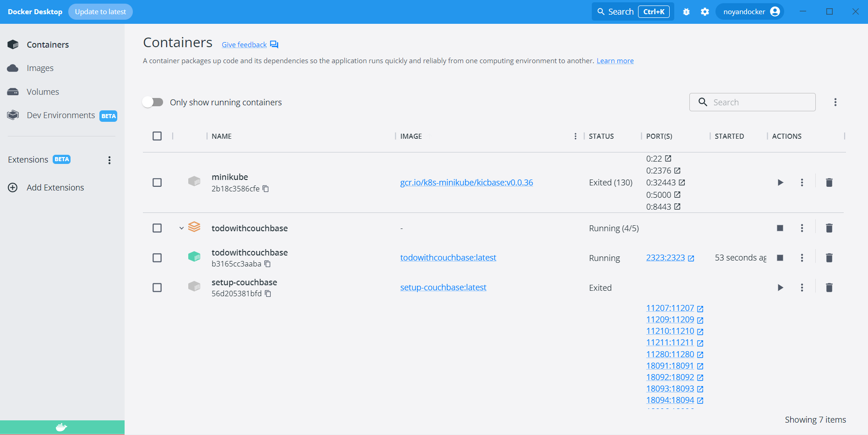Click Add Extensions in sidebar
The height and width of the screenshot is (435, 868).
(55, 188)
